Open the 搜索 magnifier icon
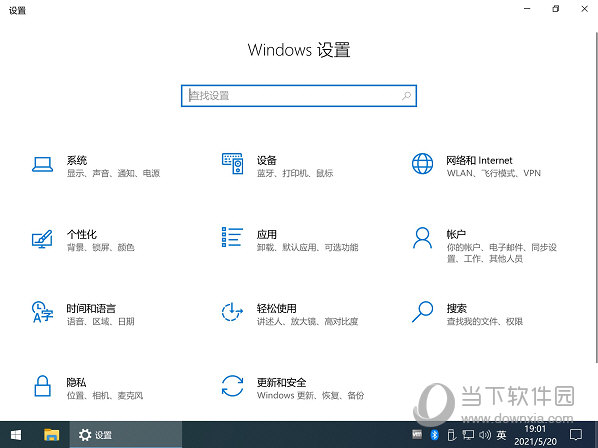Image resolution: width=598 pixels, height=448 pixels. pyautogui.click(x=423, y=312)
